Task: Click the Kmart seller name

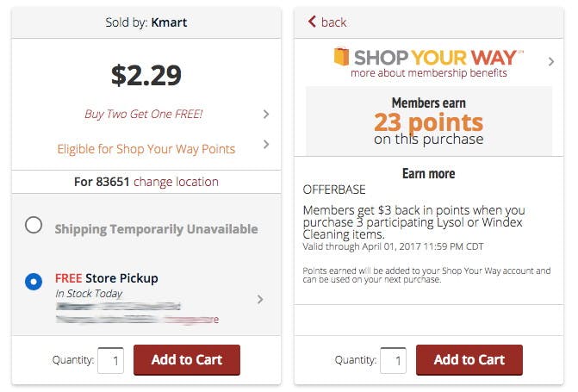Action: click(169, 22)
